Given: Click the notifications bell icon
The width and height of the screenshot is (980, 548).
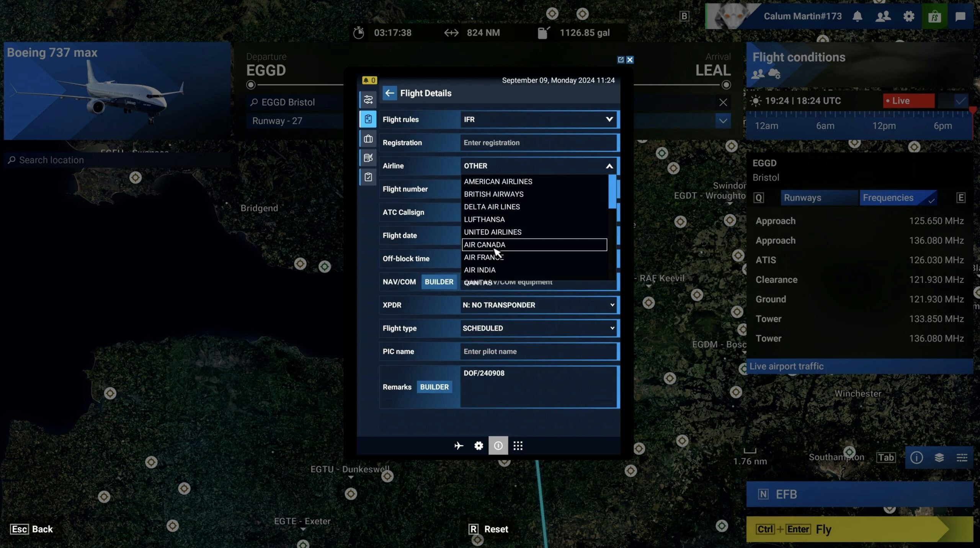Looking at the screenshot, I should pos(857,16).
